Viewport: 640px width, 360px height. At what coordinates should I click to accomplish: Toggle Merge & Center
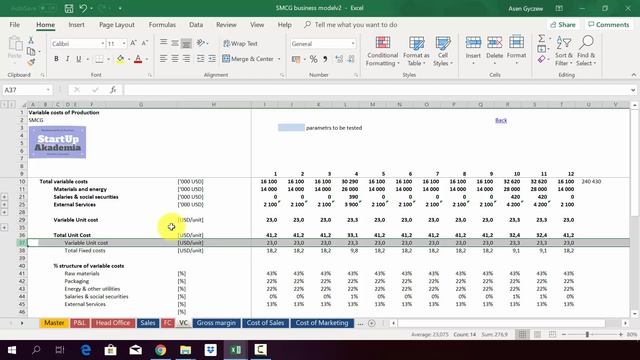point(248,59)
